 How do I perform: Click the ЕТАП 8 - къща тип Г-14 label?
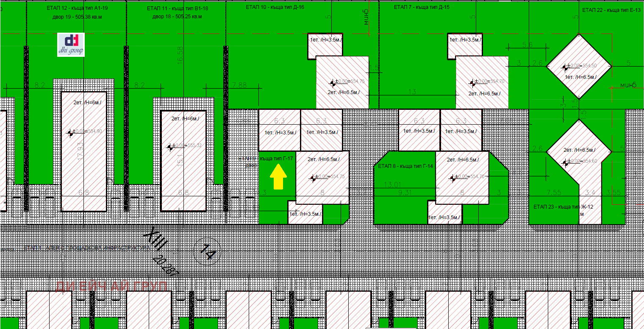pos(405,166)
